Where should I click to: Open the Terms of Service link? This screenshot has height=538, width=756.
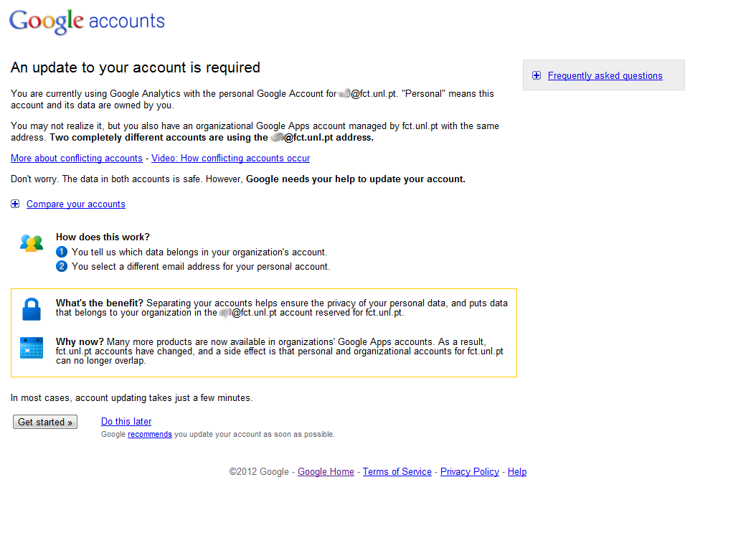tap(397, 471)
